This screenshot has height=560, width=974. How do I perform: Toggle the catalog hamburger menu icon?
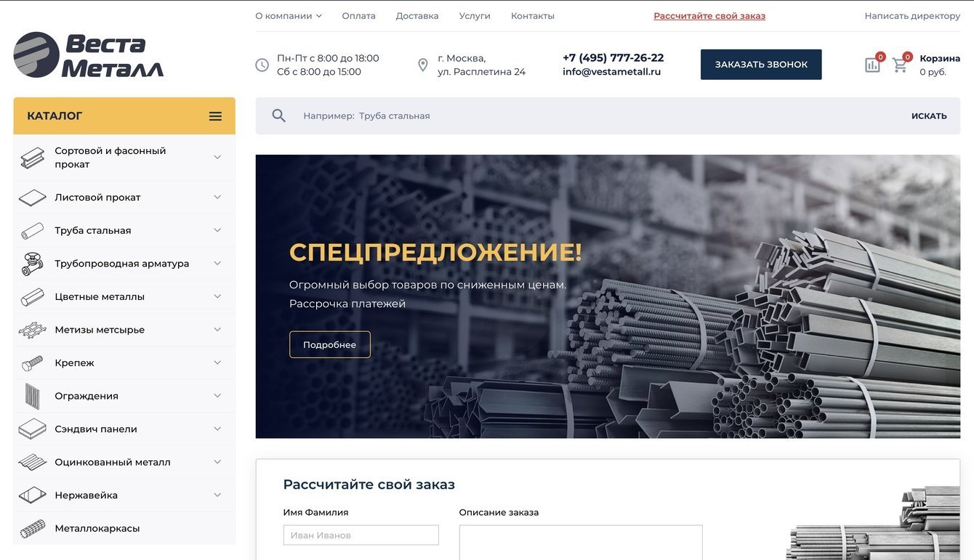215,116
